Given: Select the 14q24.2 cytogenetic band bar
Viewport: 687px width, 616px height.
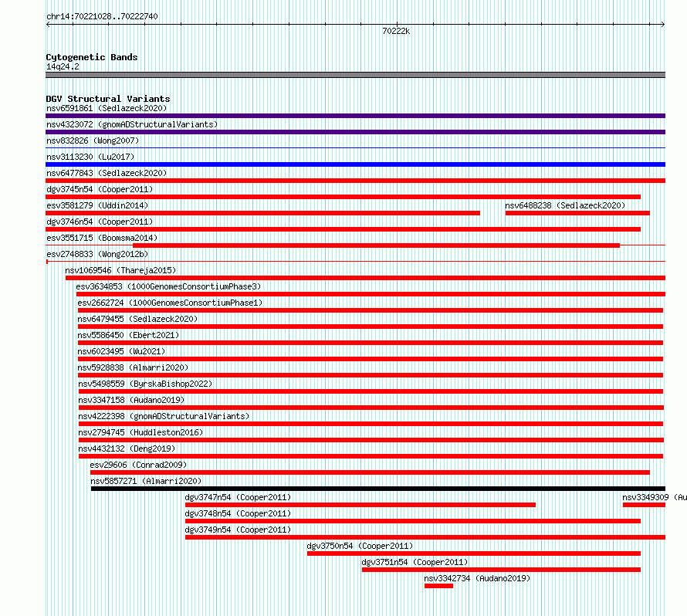Looking at the screenshot, I should [x=355, y=75].
